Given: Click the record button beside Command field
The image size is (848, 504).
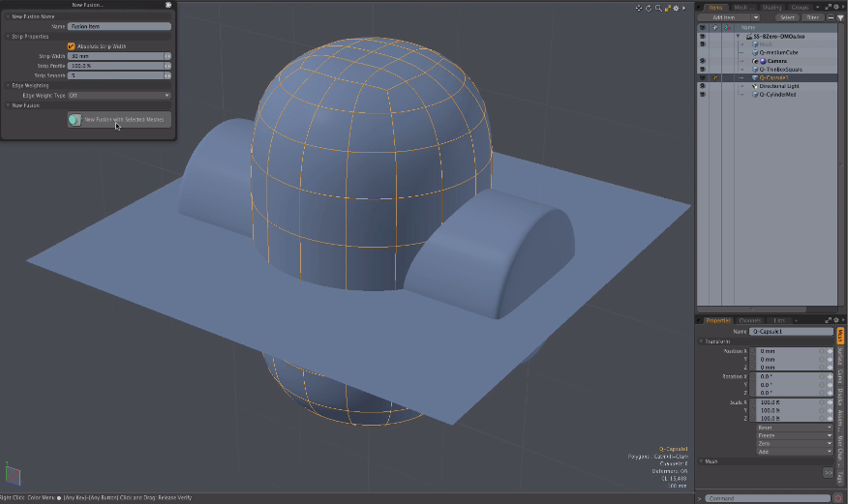Looking at the screenshot, I should [837, 498].
